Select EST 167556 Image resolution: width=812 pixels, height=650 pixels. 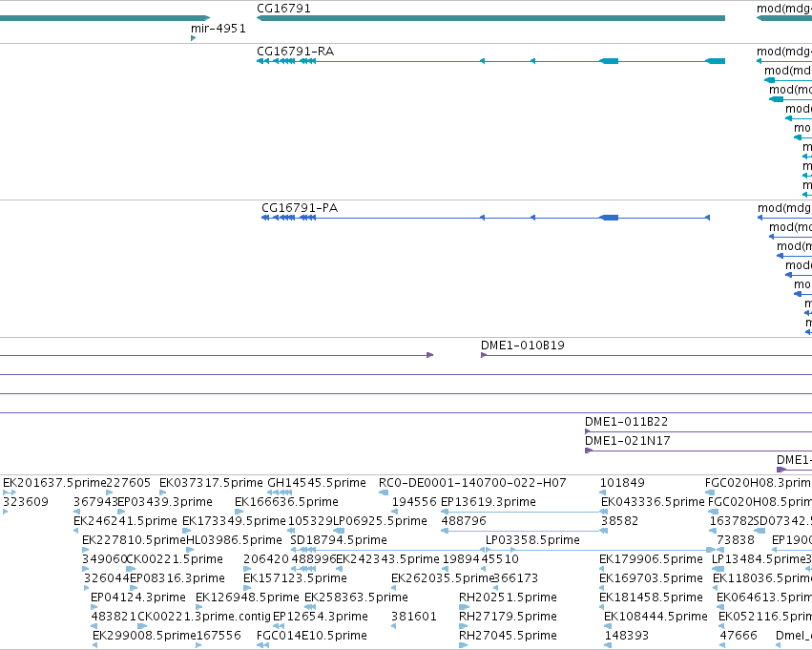[219, 636]
